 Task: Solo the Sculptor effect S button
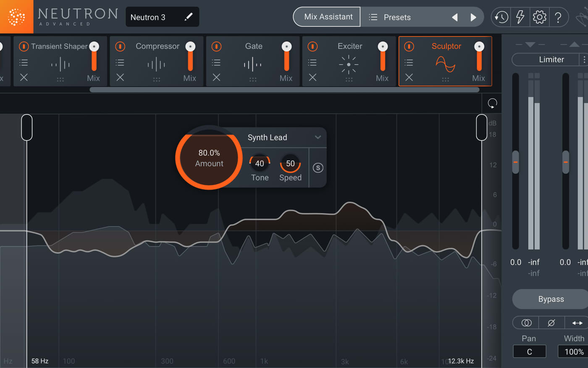318,168
